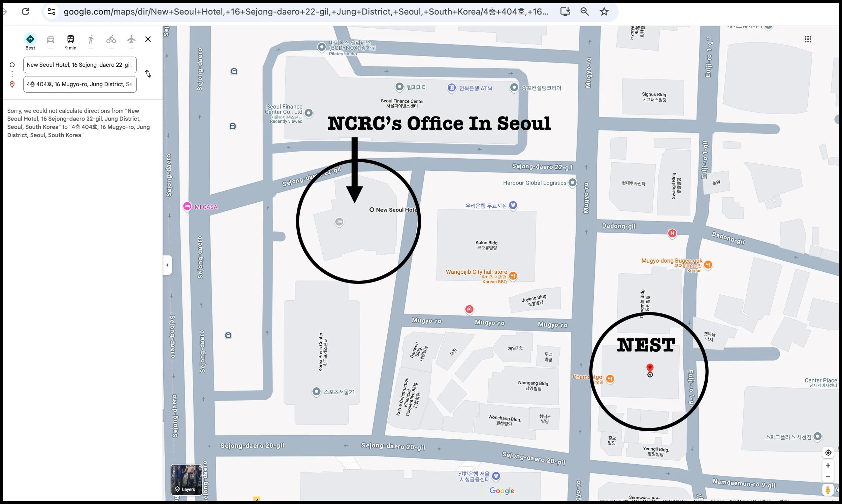842x504 pixels.
Task: Bookmark this page with the star
Action: point(604,11)
